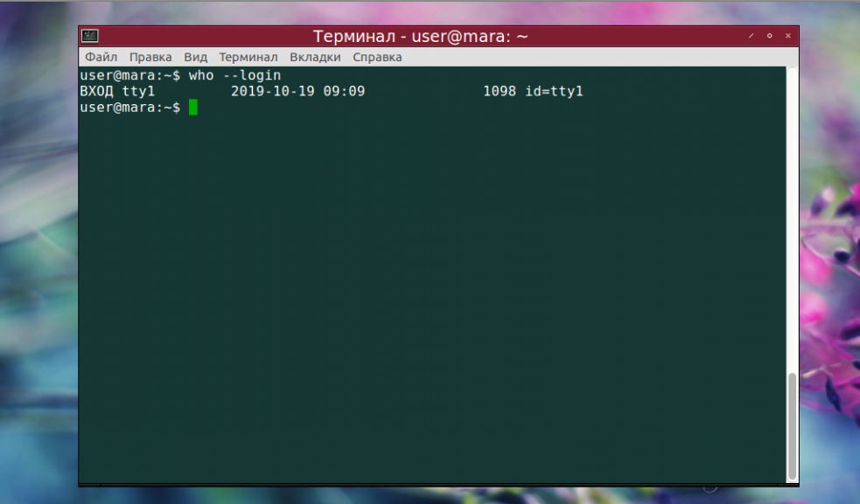Screen dimensions: 860x504
Task: Click the empty scrollbar track above the thumb
Action: tap(792, 220)
